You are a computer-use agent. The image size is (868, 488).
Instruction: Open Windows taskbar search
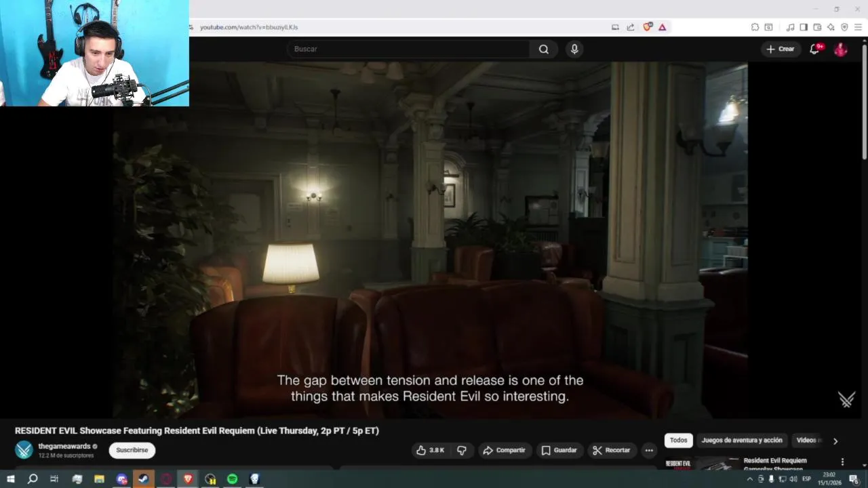click(32, 479)
